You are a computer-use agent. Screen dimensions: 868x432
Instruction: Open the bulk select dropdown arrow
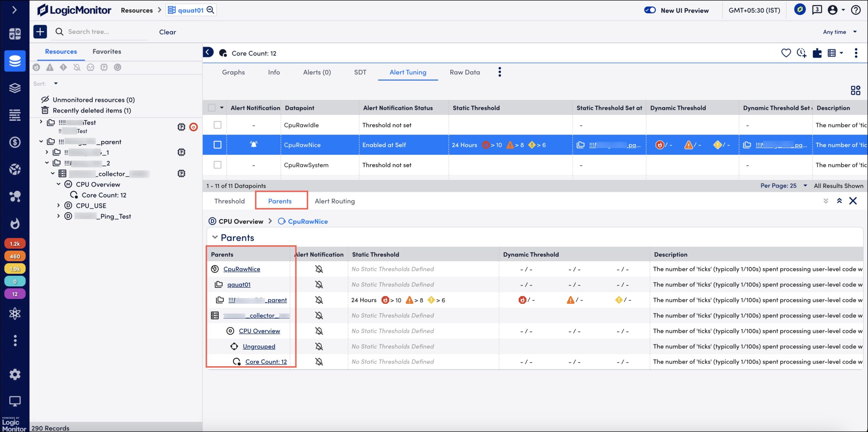click(222, 108)
